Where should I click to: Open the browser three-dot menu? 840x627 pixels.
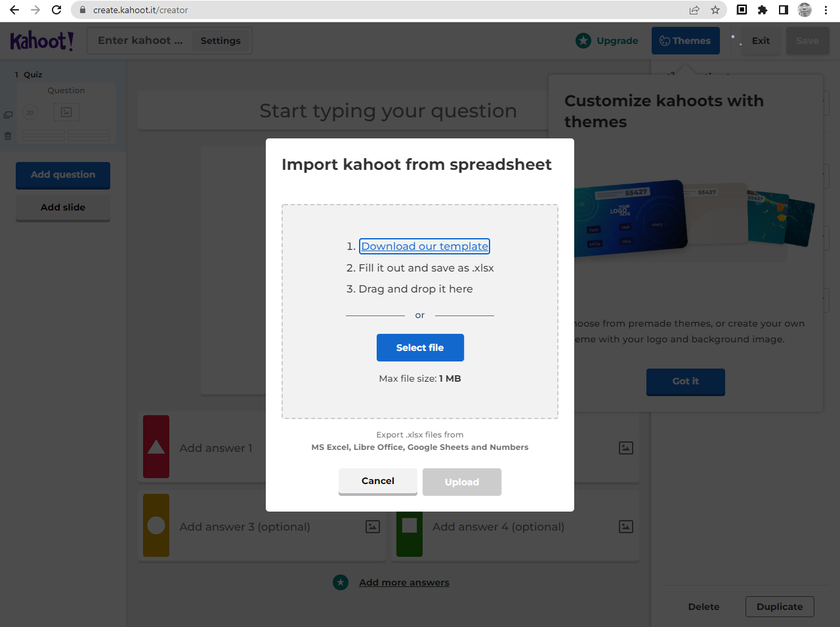[826, 10]
